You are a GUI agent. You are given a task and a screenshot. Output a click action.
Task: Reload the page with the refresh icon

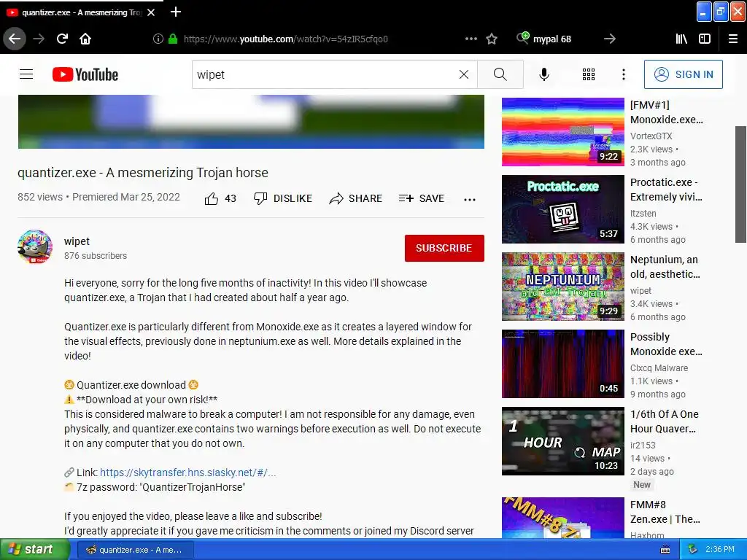(62, 39)
